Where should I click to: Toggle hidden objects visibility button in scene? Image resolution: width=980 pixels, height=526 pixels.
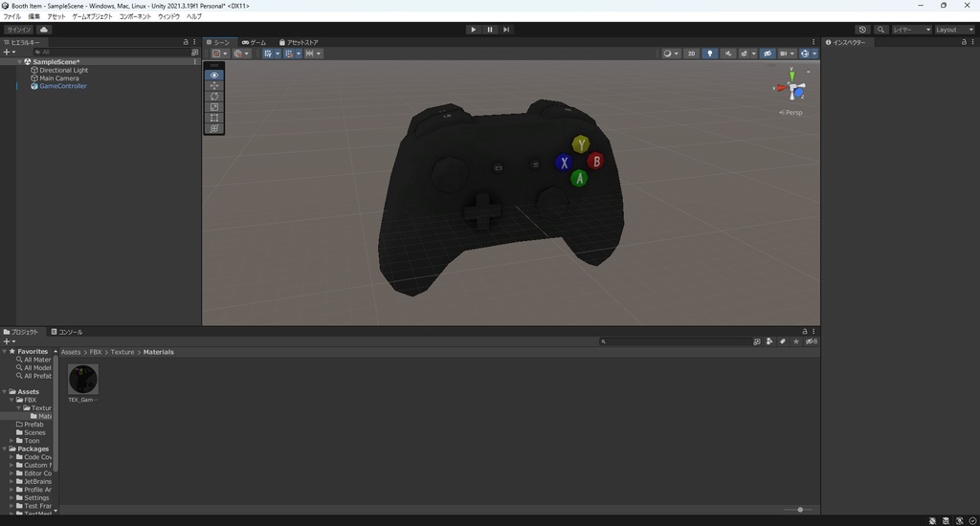point(768,54)
